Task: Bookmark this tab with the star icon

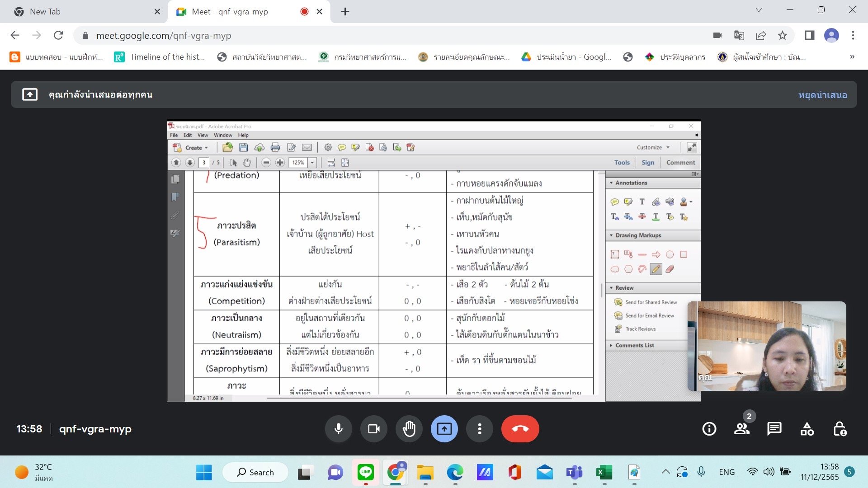Action: point(783,35)
